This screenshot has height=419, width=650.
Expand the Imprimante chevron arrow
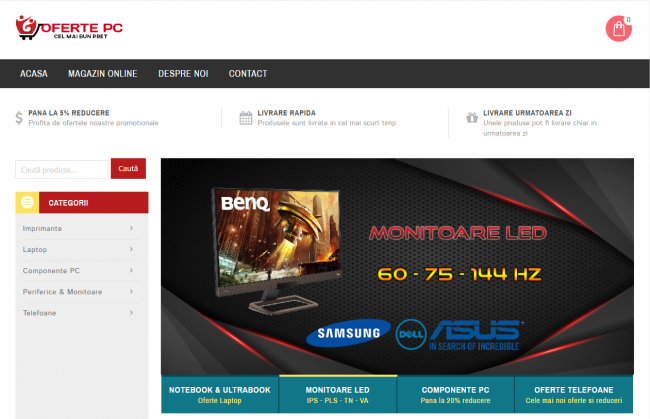coord(131,228)
